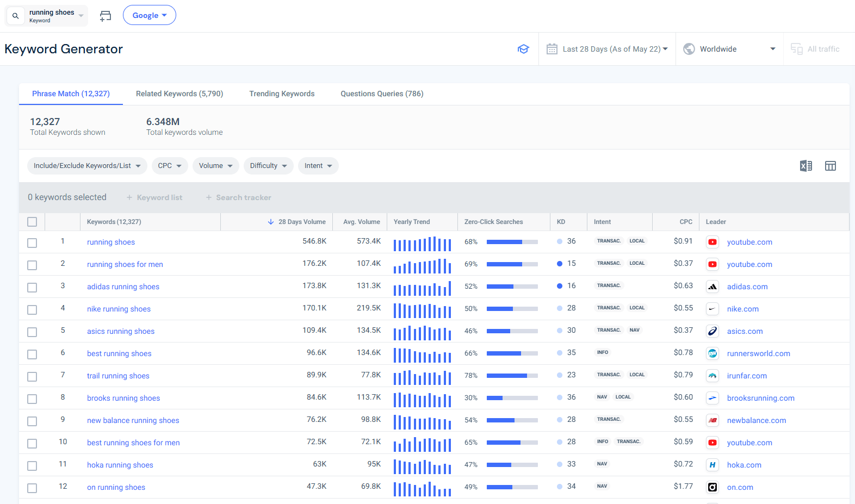Switch to Related Keywords tab
The width and height of the screenshot is (855, 504).
click(179, 94)
